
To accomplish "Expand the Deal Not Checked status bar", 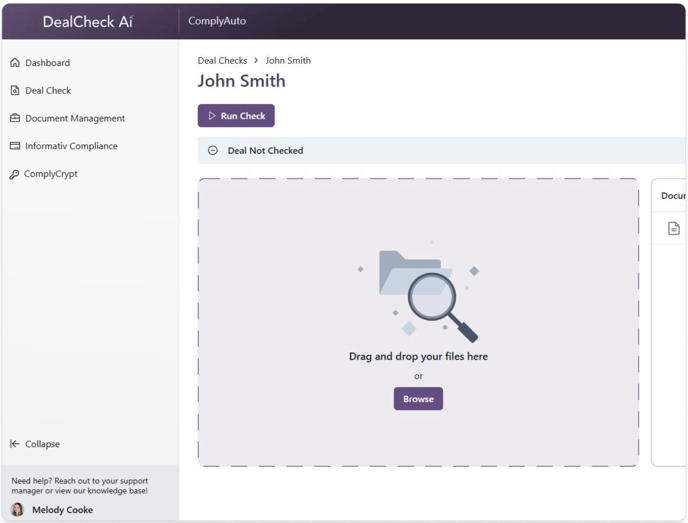I will (x=440, y=151).
